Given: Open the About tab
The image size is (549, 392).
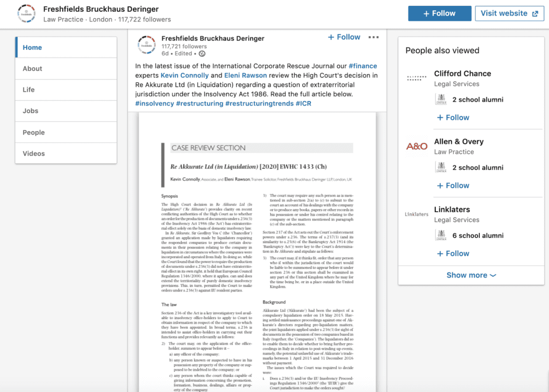Looking at the screenshot, I should [66, 69].
